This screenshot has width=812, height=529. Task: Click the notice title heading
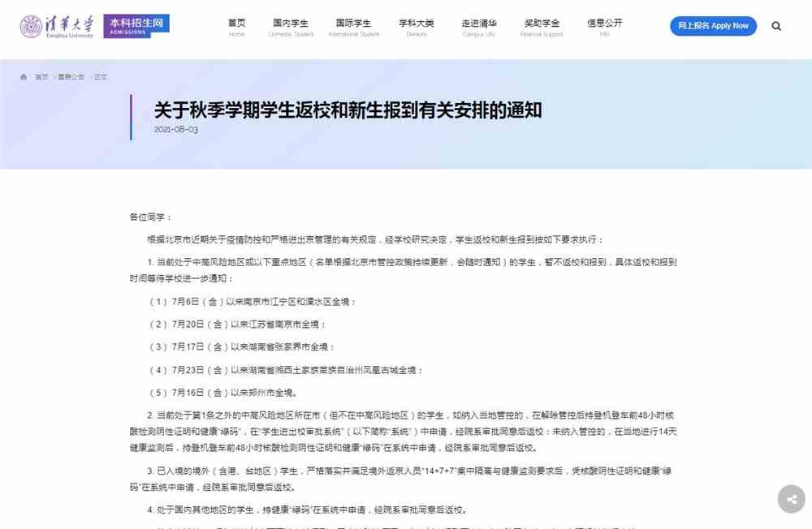(x=348, y=110)
